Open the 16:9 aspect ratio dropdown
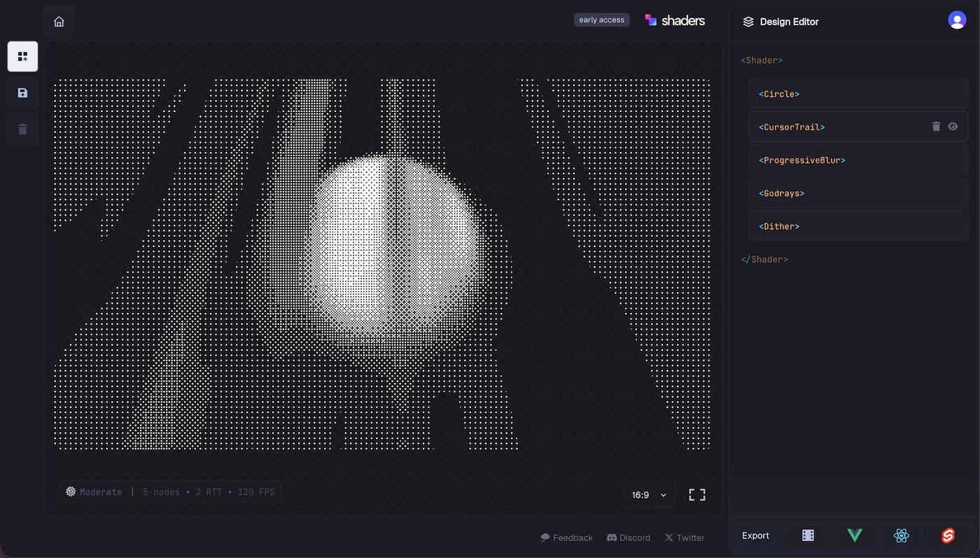The height and width of the screenshot is (558, 980). pos(649,495)
